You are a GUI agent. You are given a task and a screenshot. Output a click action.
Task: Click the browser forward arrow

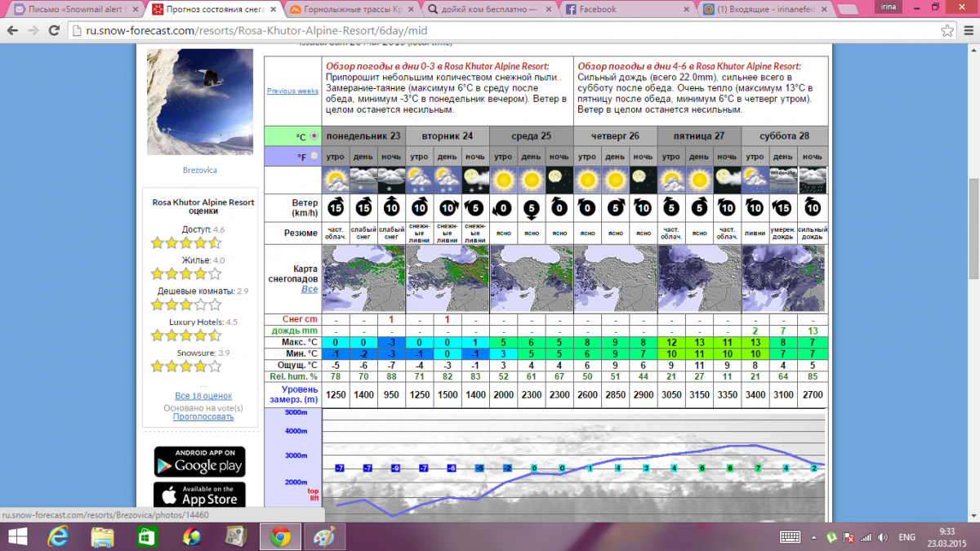pos(34,30)
